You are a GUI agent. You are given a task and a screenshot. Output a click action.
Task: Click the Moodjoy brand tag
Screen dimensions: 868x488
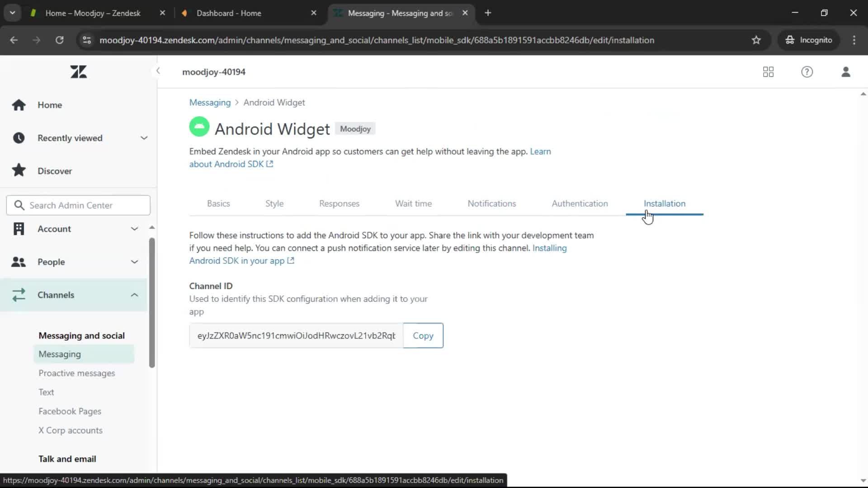pyautogui.click(x=355, y=129)
